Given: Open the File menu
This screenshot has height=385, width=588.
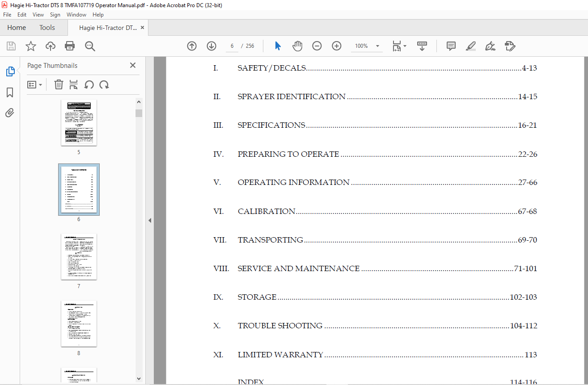Looking at the screenshot, I should point(7,15).
